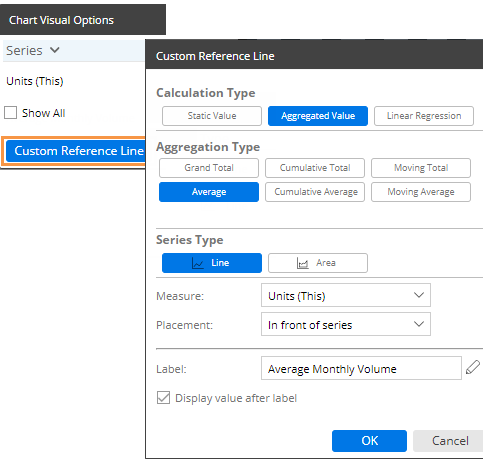Confirm with the OK button

click(369, 441)
